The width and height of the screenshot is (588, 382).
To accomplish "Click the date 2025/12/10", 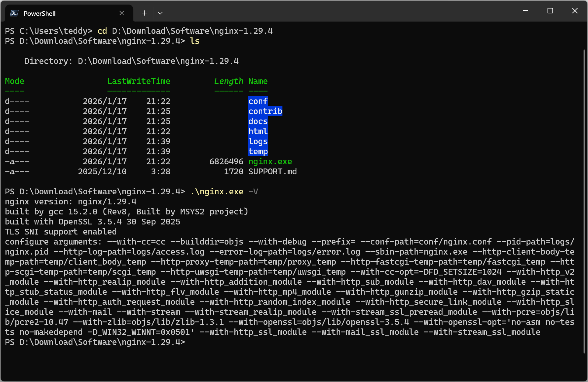I will coord(102,172).
